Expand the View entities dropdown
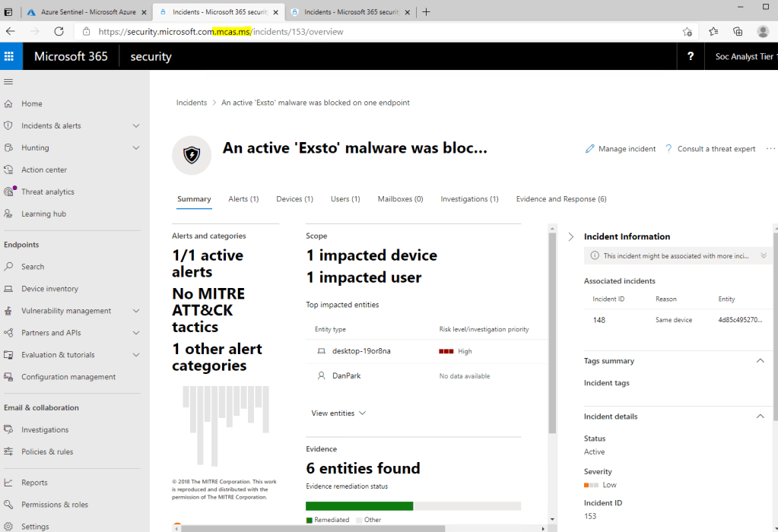Image resolution: width=778 pixels, height=532 pixels. coord(338,413)
